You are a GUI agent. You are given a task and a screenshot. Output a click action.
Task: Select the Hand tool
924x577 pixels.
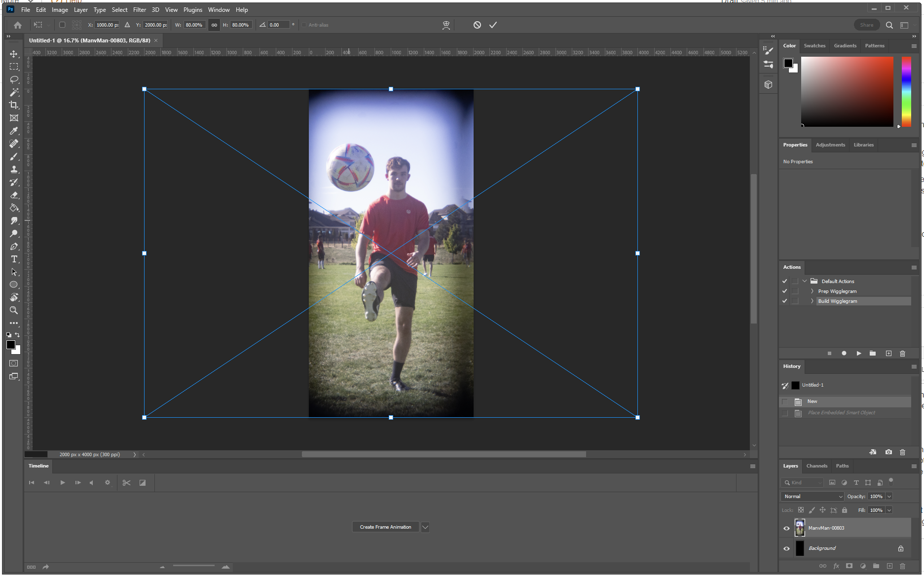pos(14,297)
